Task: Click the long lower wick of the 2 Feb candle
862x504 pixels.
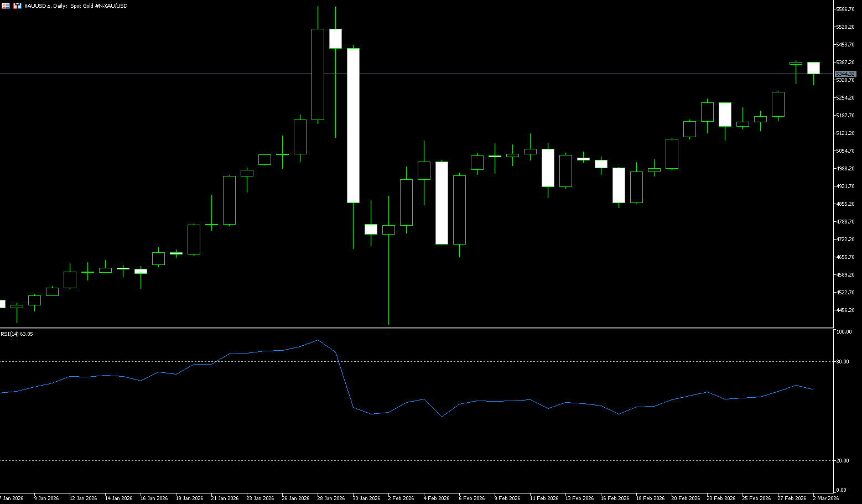Action: pyautogui.click(x=388, y=282)
